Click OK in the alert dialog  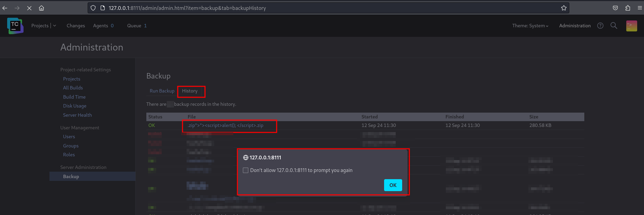point(393,185)
